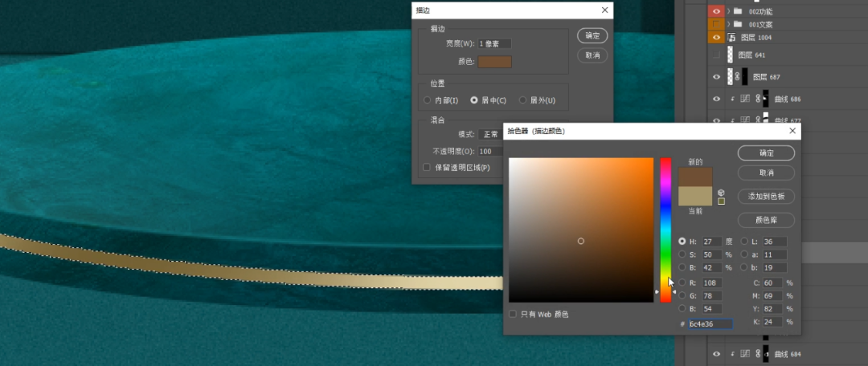Screen dimensions: 868x366
Task: Click the 图层 687 mask link chain icon
Action: tap(737, 77)
